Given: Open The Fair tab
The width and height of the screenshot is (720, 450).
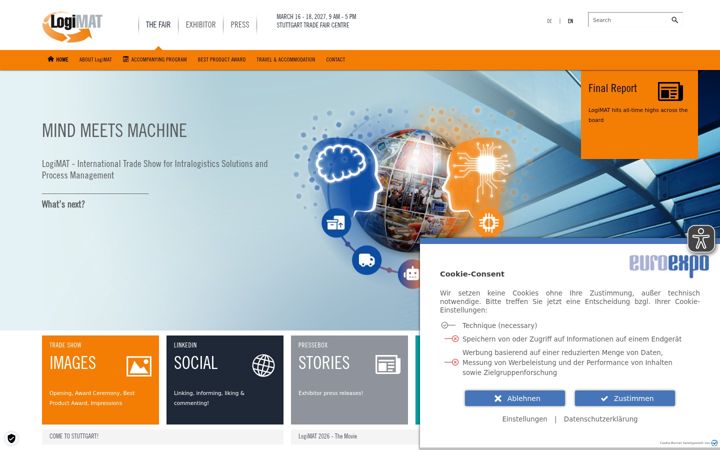Looking at the screenshot, I should (x=158, y=25).
